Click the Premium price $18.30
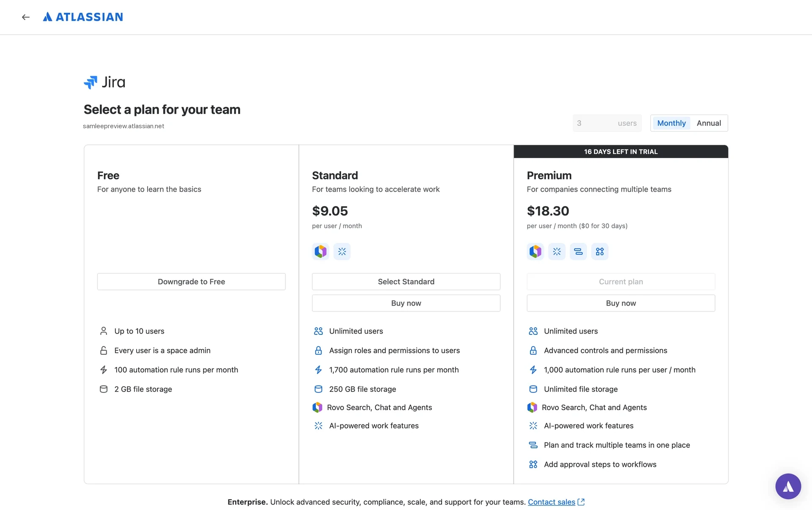The image size is (812, 510). coord(548,211)
